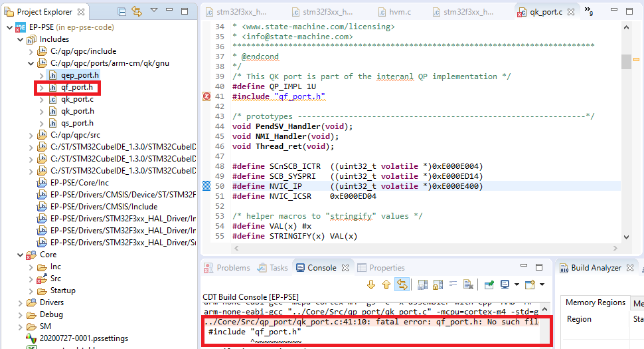Viewport: 644px width, 349px height.
Task: Click the #include "qf_port.h" code line
Action: 278,96
